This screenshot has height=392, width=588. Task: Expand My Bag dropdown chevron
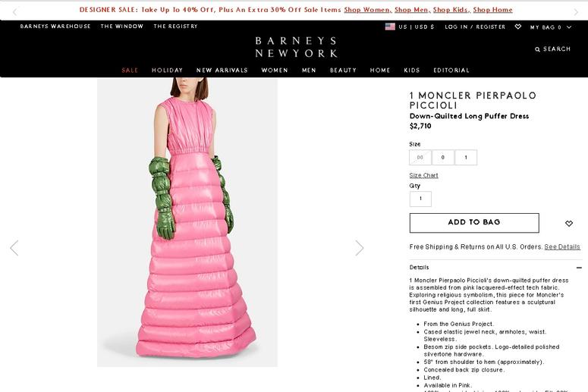[569, 27]
